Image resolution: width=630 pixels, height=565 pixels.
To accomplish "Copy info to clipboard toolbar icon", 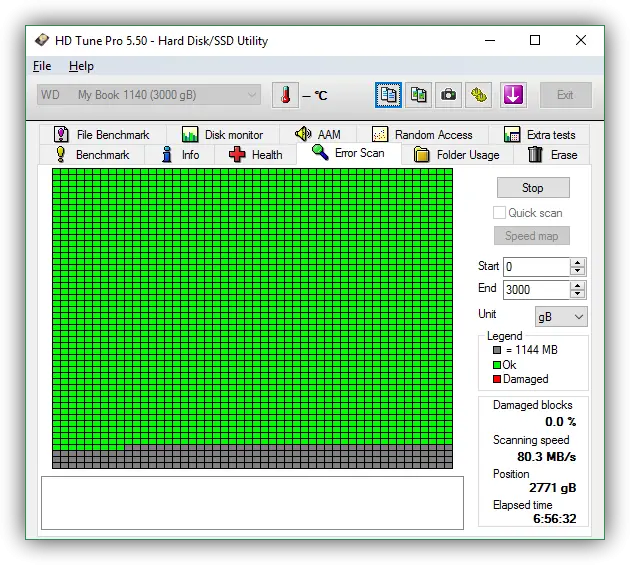I will [x=388, y=95].
